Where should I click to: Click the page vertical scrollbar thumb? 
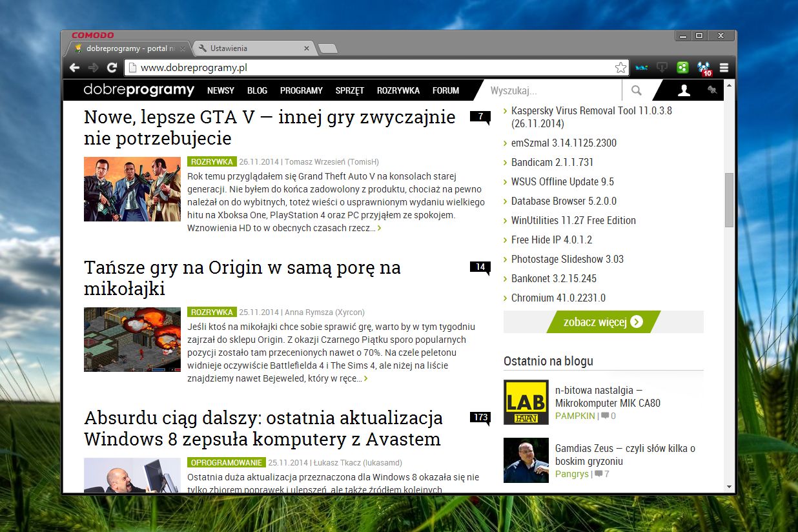(729, 200)
